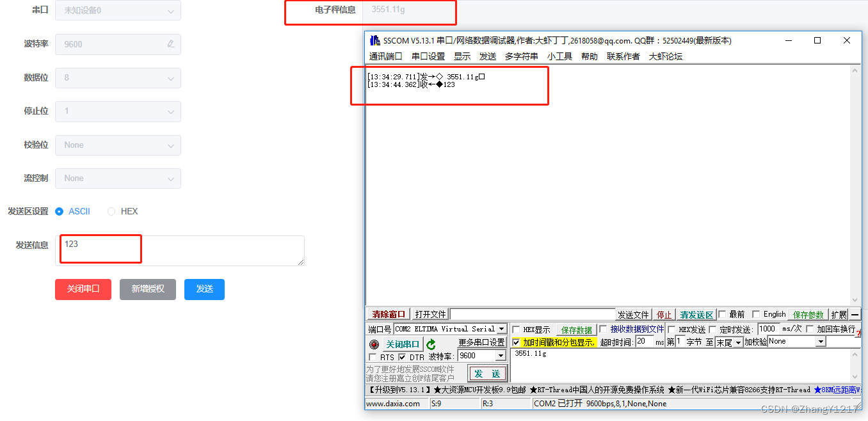This screenshot has width=868, height=421.
Task: Click the SSCOM application icon in the title bar
Action: [374, 40]
